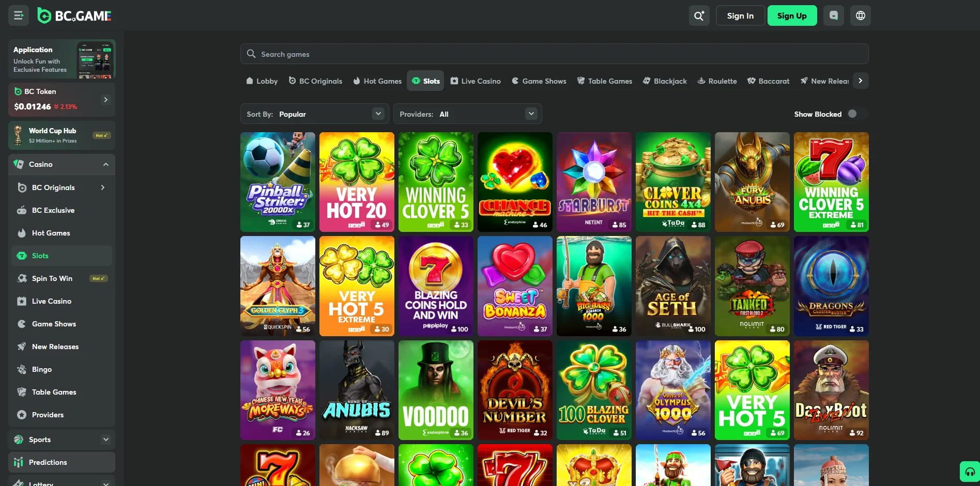Viewport: 980px width, 486px height.
Task: Switch to the Baccarat tab
Action: pos(768,81)
